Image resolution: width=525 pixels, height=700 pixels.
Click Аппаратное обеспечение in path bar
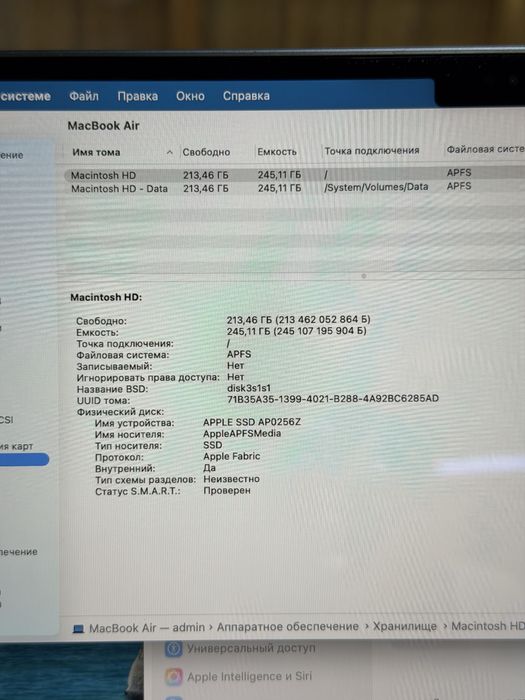click(288, 627)
